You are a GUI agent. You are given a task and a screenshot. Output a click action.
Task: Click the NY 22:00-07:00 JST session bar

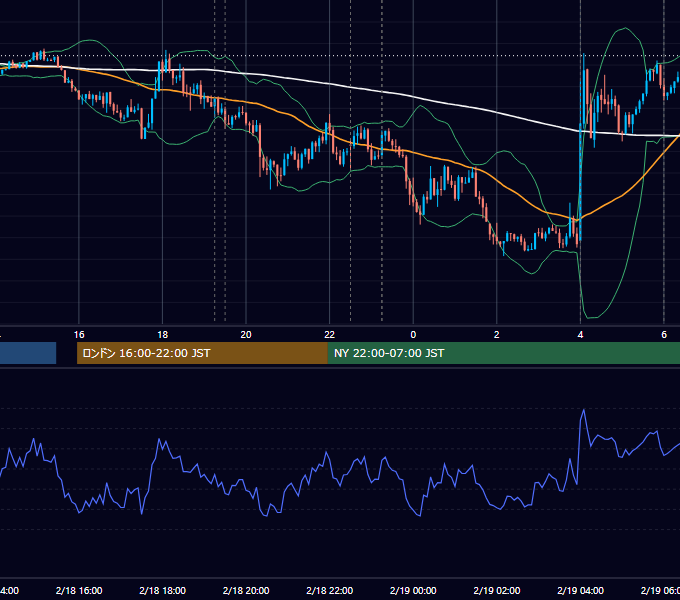click(x=503, y=353)
